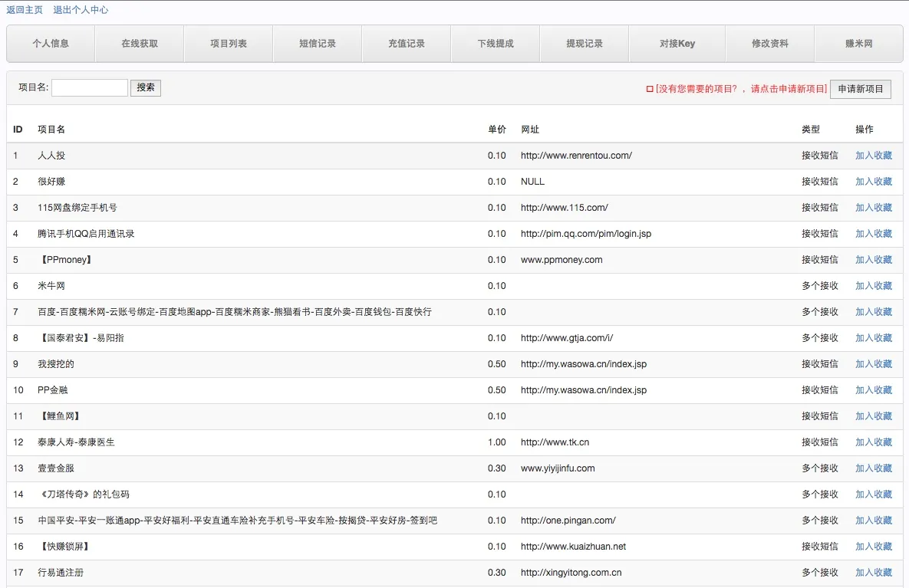Open the 赚米网 tab
This screenshot has width=909, height=588.
point(858,44)
